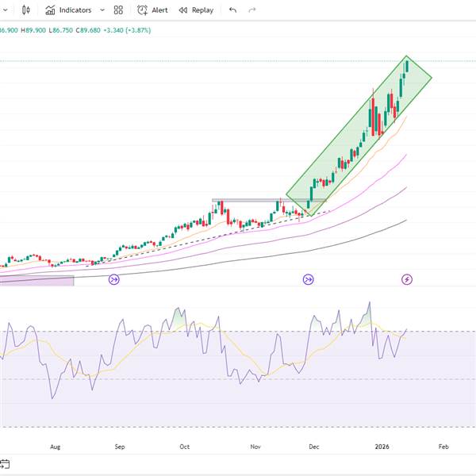Click the Nov label on time axis

pos(255,447)
